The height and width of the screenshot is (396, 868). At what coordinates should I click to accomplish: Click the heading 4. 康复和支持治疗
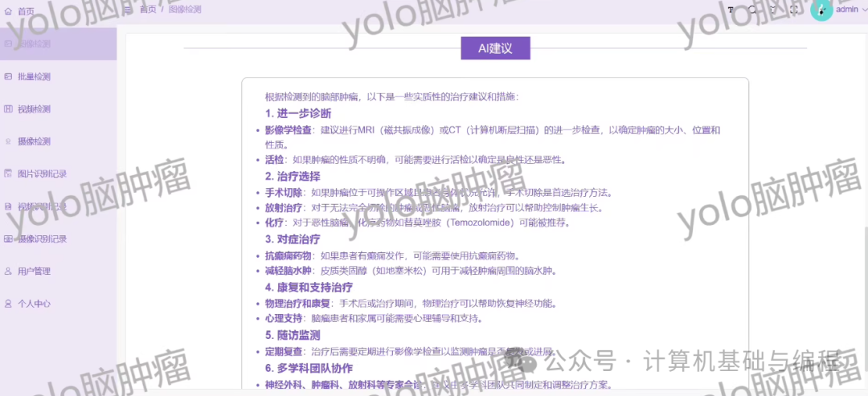309,288
